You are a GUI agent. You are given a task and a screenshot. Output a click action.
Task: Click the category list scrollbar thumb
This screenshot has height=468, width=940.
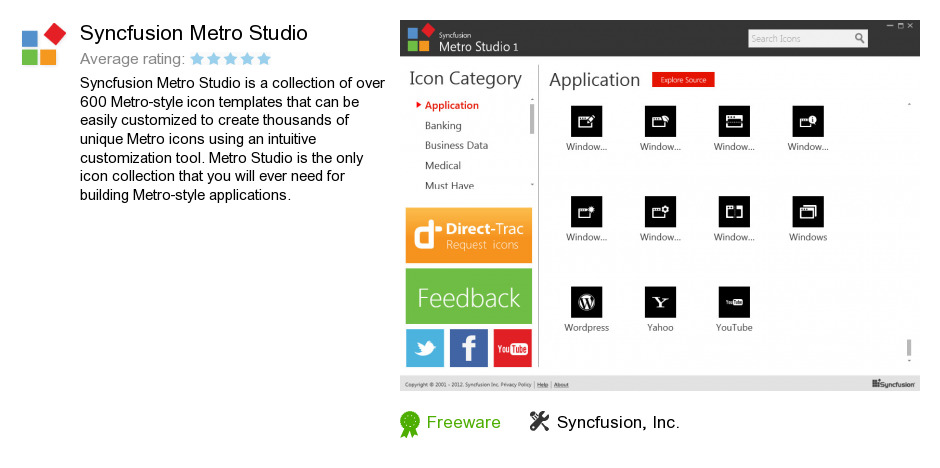click(532, 119)
